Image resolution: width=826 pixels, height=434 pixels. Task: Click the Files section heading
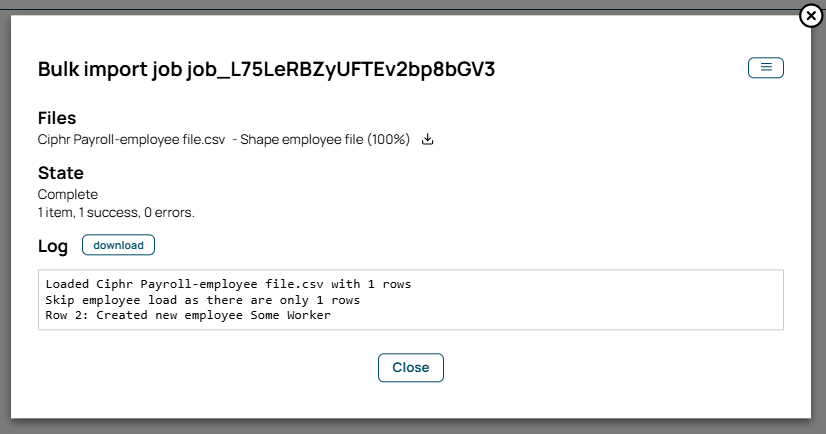coord(57,118)
